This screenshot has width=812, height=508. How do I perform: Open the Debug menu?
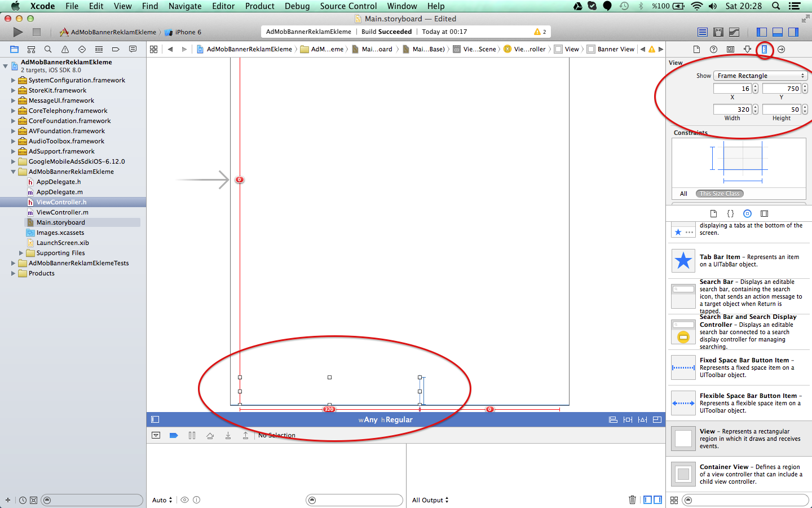297,6
